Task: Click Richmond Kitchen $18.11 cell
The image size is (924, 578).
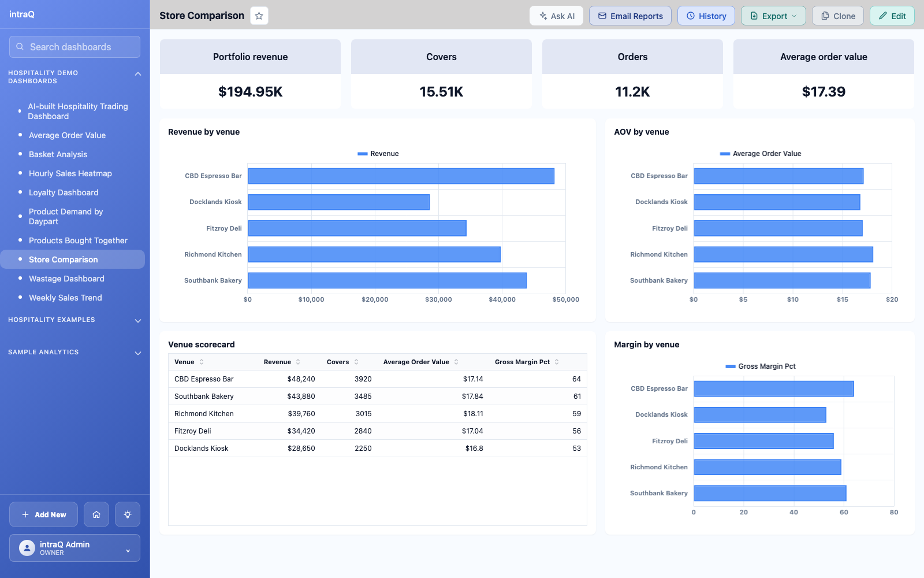Action: coord(473,414)
